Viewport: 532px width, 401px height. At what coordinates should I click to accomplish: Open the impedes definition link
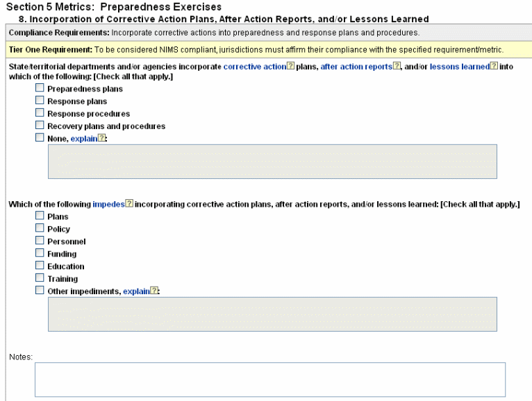(x=108, y=205)
